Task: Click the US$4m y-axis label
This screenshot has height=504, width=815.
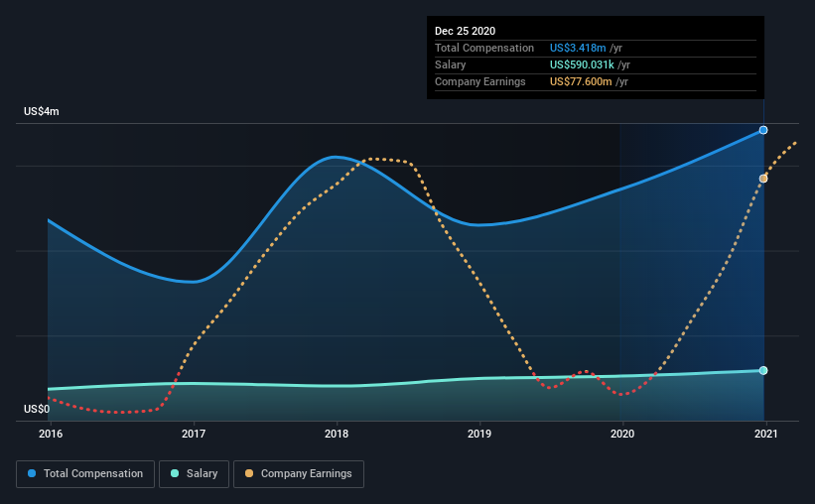Action: pyautogui.click(x=42, y=112)
